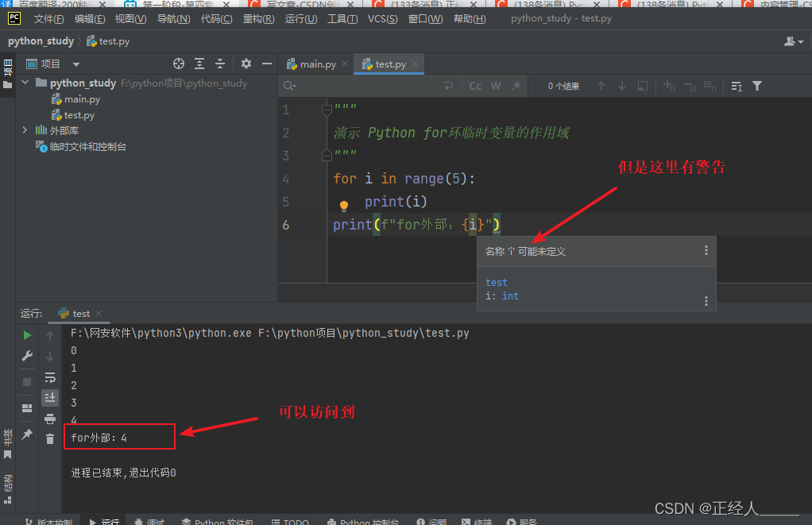Viewport: 812px width, 525px height.
Task: Open 帮助(H) menu
Action: (470, 19)
